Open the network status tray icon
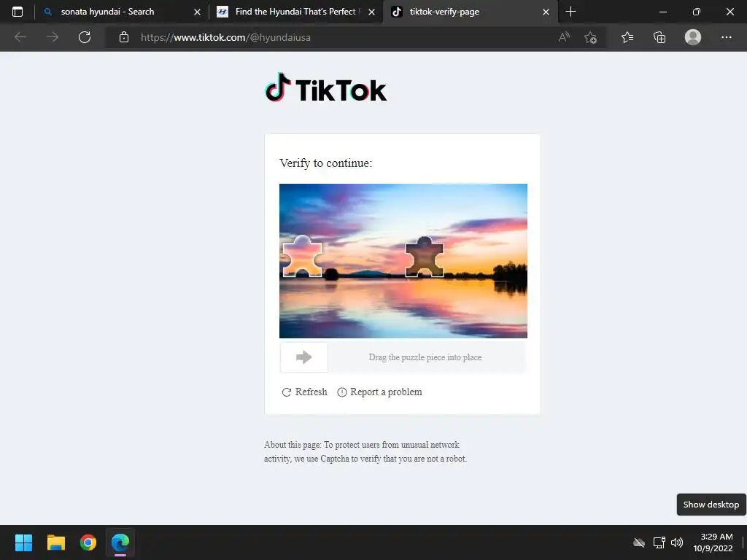The width and height of the screenshot is (747, 560). point(659,542)
